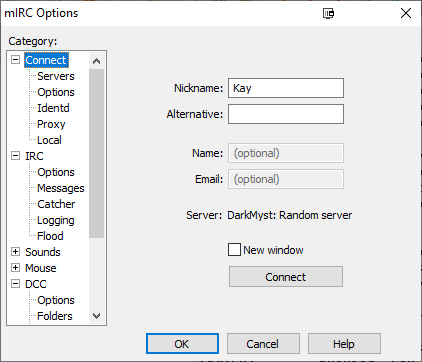The image size is (422, 362).
Task: Select Options under the IRC category
Action: [56, 172]
